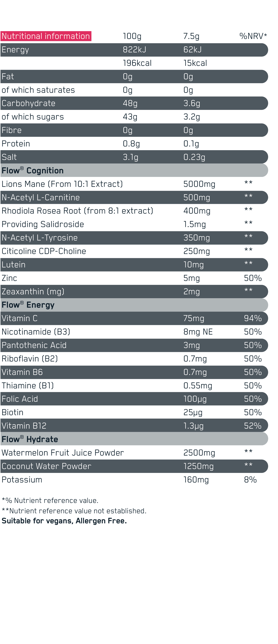Select the Flow Energy section header
The width and height of the screenshot is (278, 644).
tap(28, 305)
